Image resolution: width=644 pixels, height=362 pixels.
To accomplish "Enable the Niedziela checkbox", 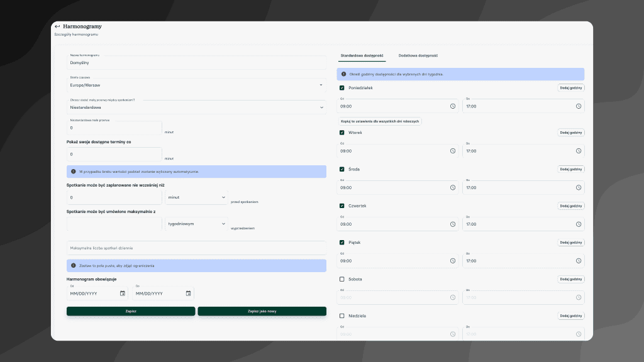I will tap(342, 315).
